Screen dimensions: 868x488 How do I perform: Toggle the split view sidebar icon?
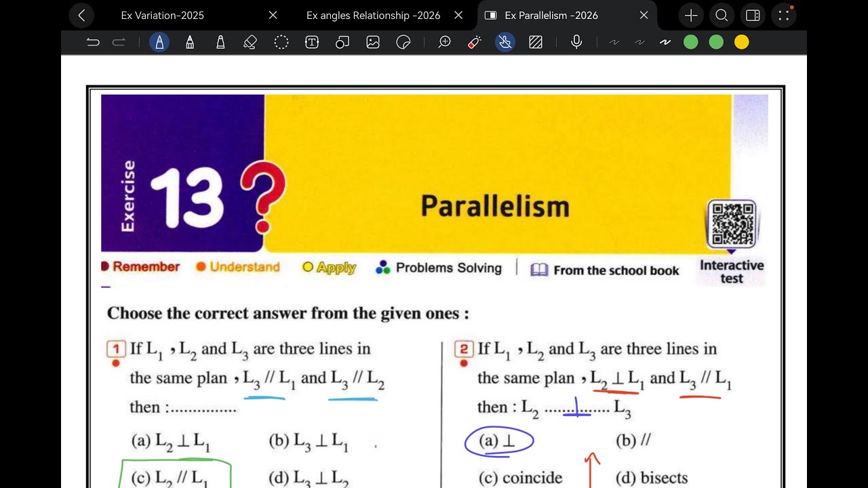pyautogui.click(x=753, y=16)
